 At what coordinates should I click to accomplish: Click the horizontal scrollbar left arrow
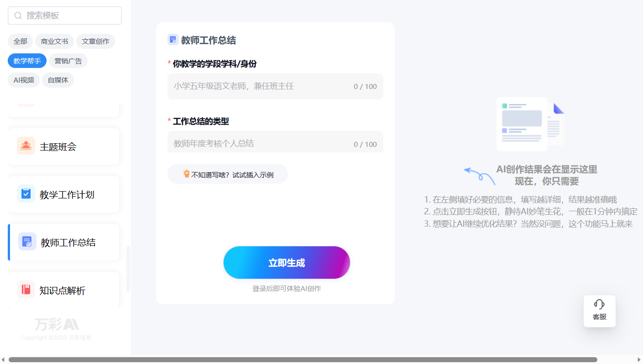[3, 359]
